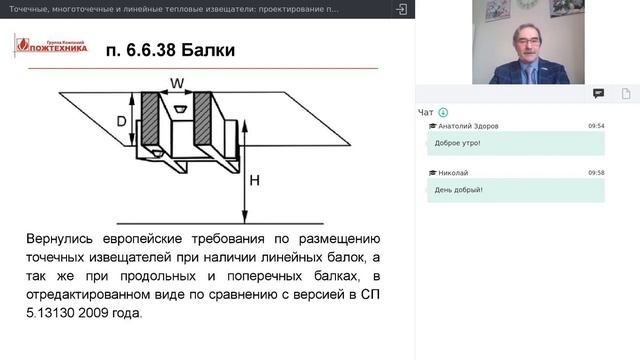This screenshot has height=360, width=640.
Task: Click the presenter webcam video
Action: (x=528, y=42)
